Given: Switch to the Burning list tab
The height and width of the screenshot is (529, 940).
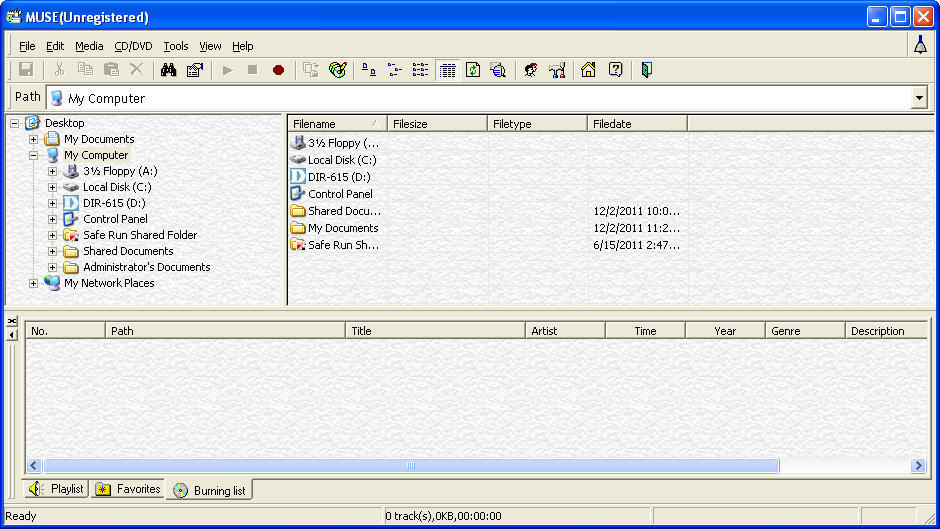Looking at the screenshot, I should (x=210, y=490).
